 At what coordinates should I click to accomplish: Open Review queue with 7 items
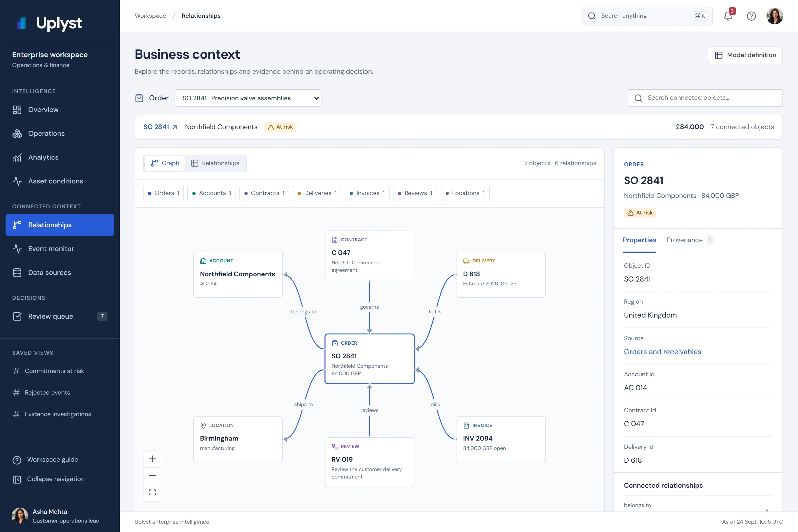(60, 316)
